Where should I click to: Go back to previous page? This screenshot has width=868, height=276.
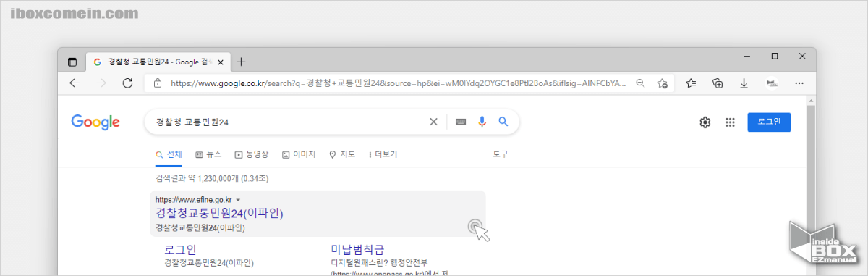tap(75, 83)
